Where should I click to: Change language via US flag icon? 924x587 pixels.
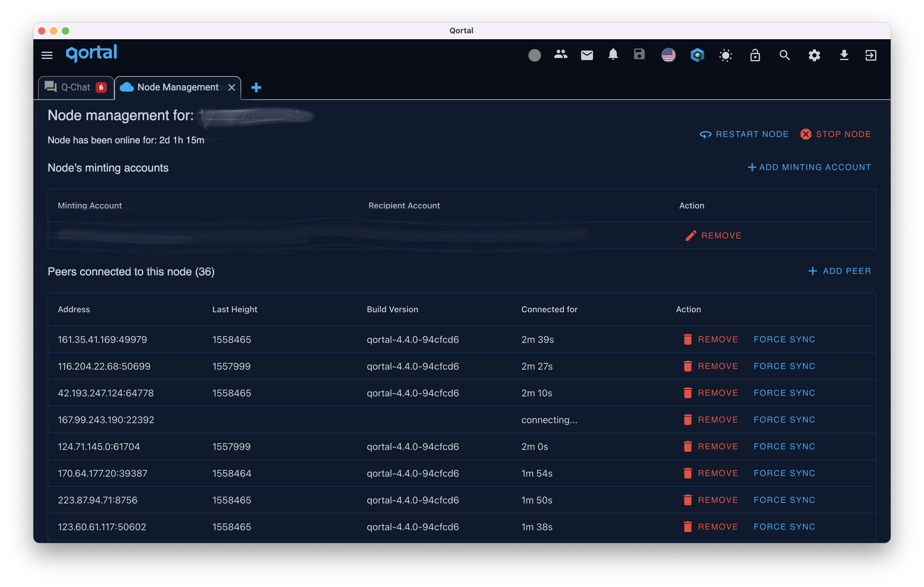tap(668, 55)
